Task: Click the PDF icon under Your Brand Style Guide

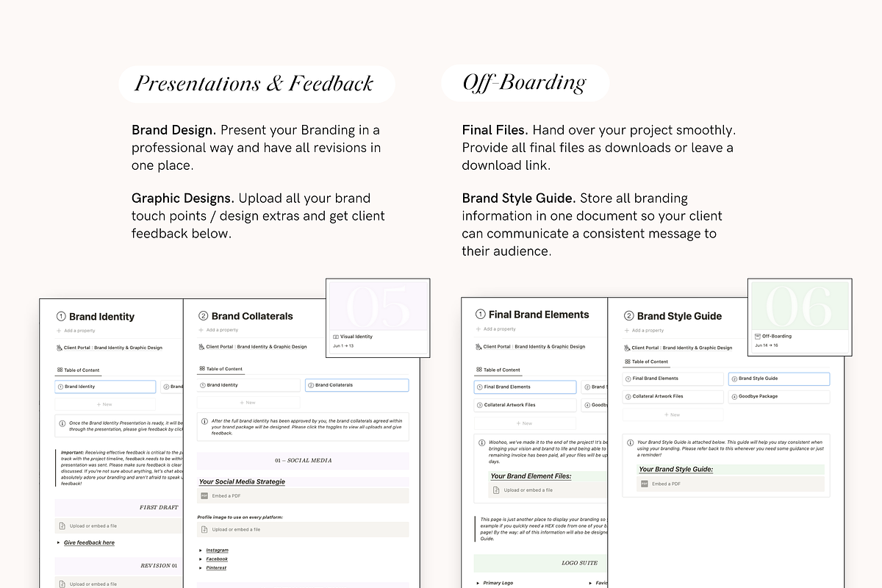Action: 645,484
